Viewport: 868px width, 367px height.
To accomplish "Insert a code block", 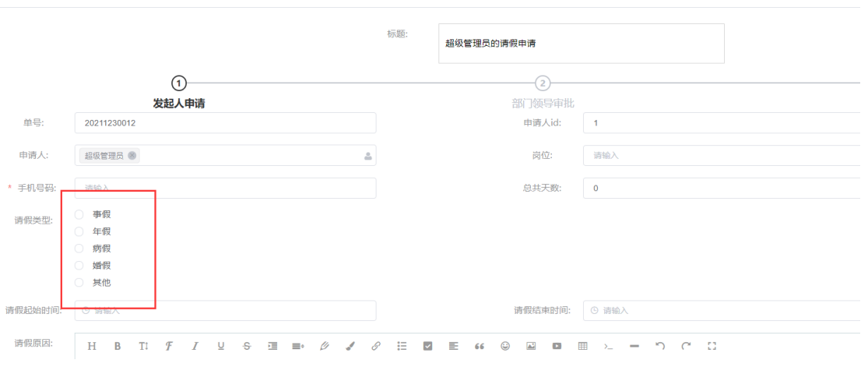I will (x=608, y=346).
